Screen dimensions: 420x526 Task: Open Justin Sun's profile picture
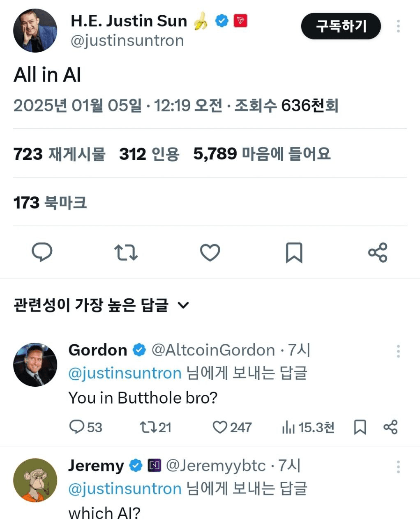pos(35,31)
